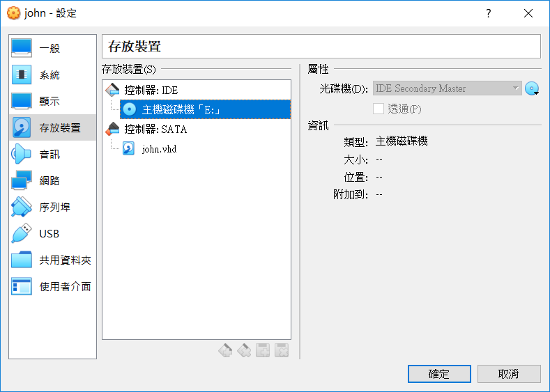Click the 存放裝置 page heading
Screen dimensions: 550x392
[x=135, y=46]
